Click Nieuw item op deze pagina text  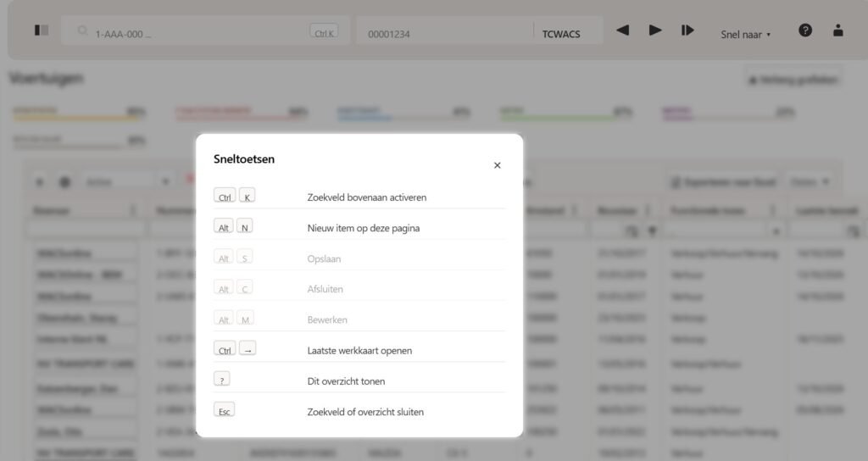point(364,228)
